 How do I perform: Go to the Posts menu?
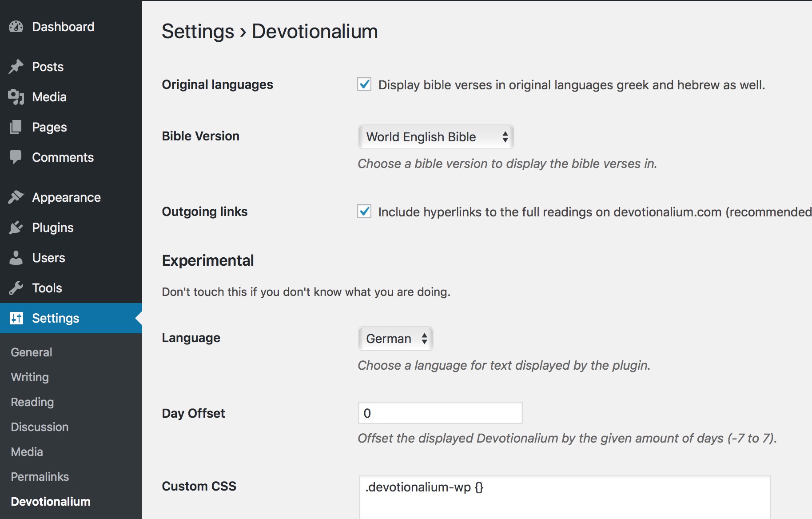48,67
